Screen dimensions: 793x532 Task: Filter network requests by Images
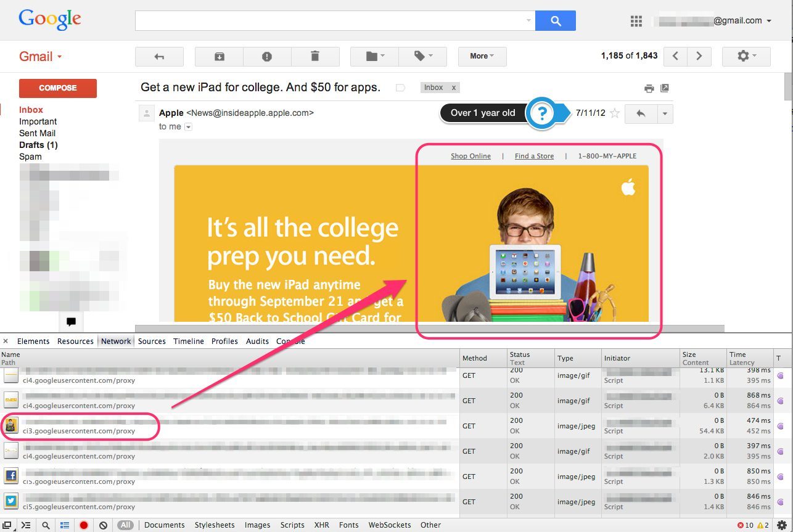(x=257, y=525)
